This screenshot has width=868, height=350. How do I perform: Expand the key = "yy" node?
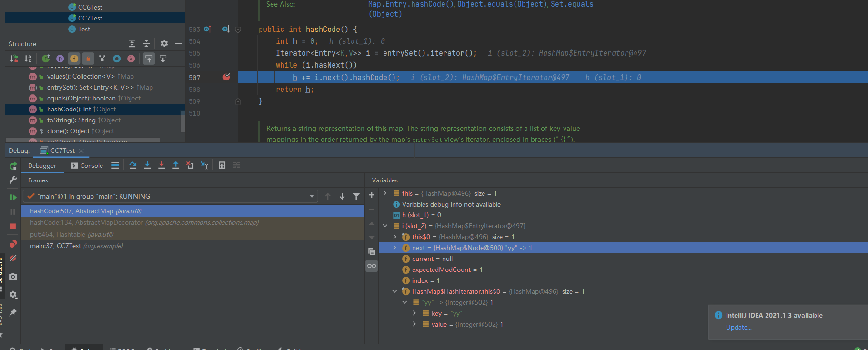click(414, 313)
